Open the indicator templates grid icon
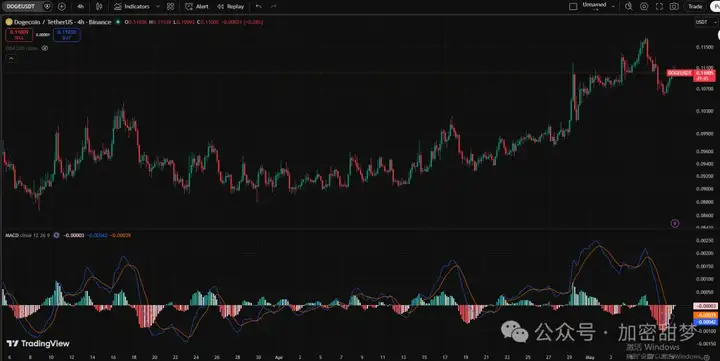This screenshot has width=720, height=361. (170, 6)
